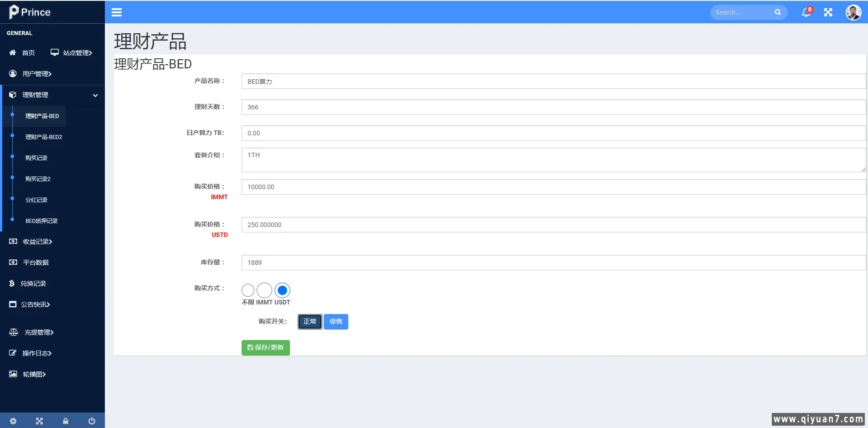Expand the 用户管理 sidebar menu
Screen dimensions: 868x428
37,74
